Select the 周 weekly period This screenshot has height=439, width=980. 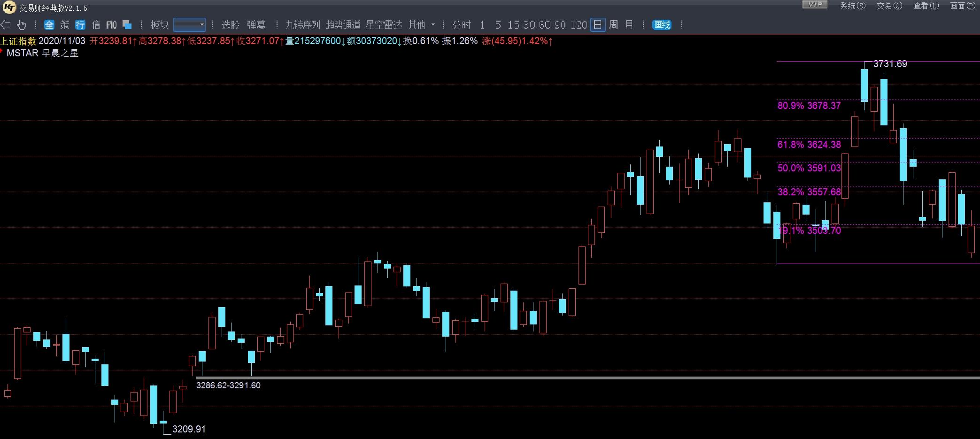[613, 24]
